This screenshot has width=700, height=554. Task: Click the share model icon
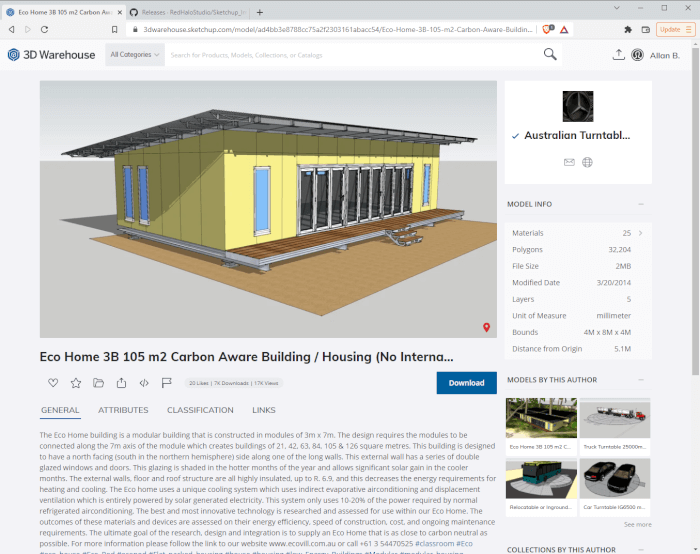coord(121,383)
